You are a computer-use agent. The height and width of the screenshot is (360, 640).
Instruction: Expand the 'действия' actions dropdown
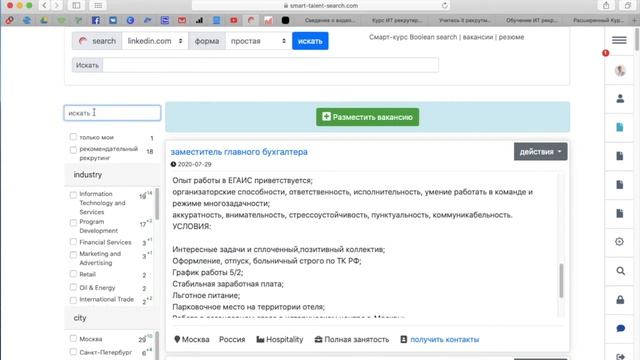pos(540,151)
